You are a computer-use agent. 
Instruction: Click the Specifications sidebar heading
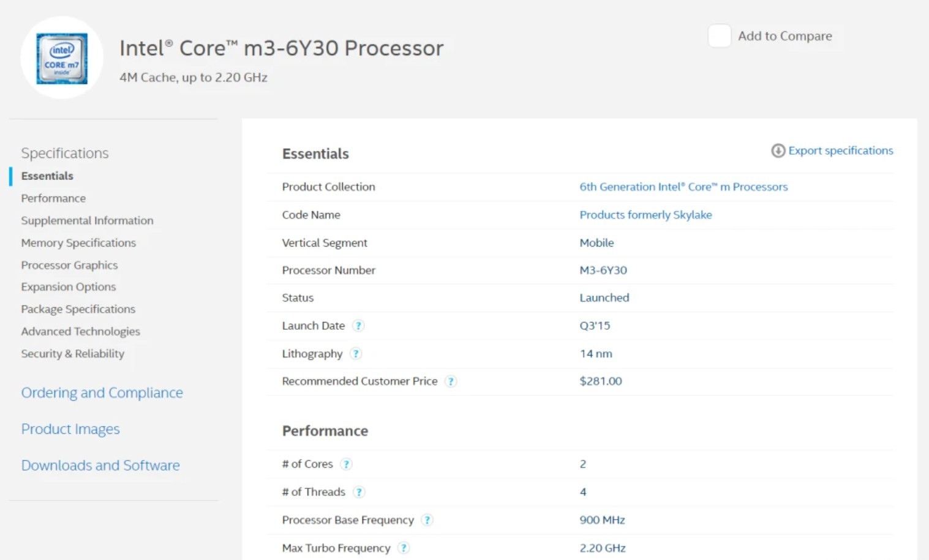click(x=64, y=153)
